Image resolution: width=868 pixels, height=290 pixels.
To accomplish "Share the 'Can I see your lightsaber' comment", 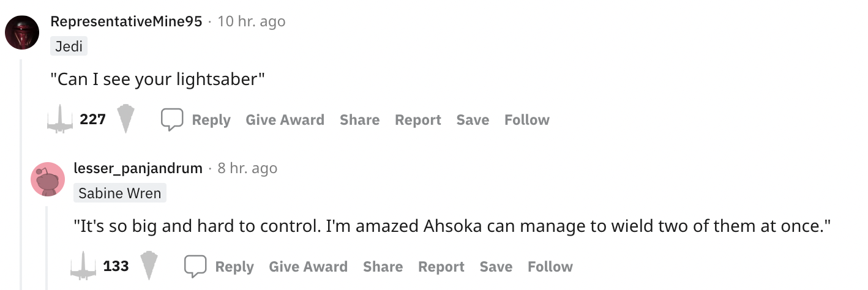I will pyautogui.click(x=360, y=120).
